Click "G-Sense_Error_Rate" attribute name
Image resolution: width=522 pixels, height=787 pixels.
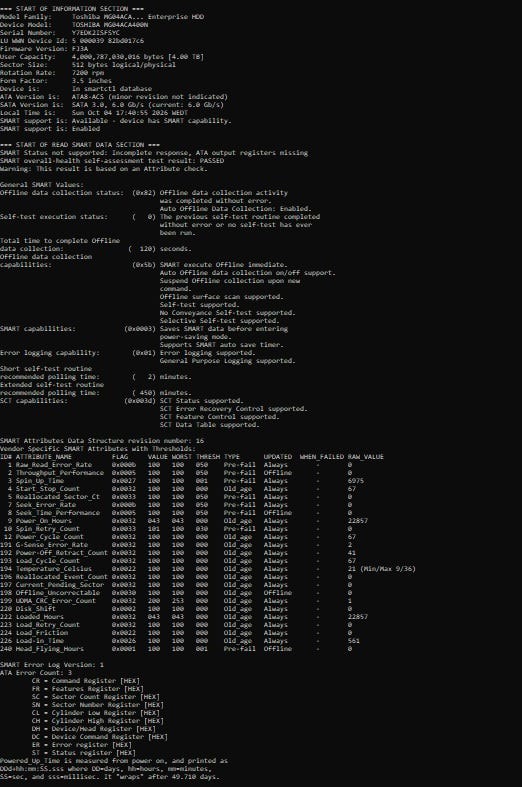52,545
